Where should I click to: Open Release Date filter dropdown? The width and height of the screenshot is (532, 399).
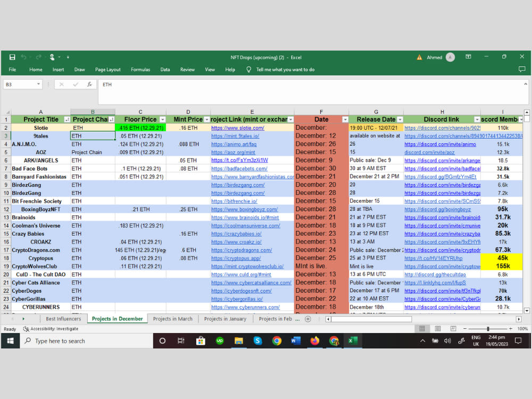(x=400, y=119)
